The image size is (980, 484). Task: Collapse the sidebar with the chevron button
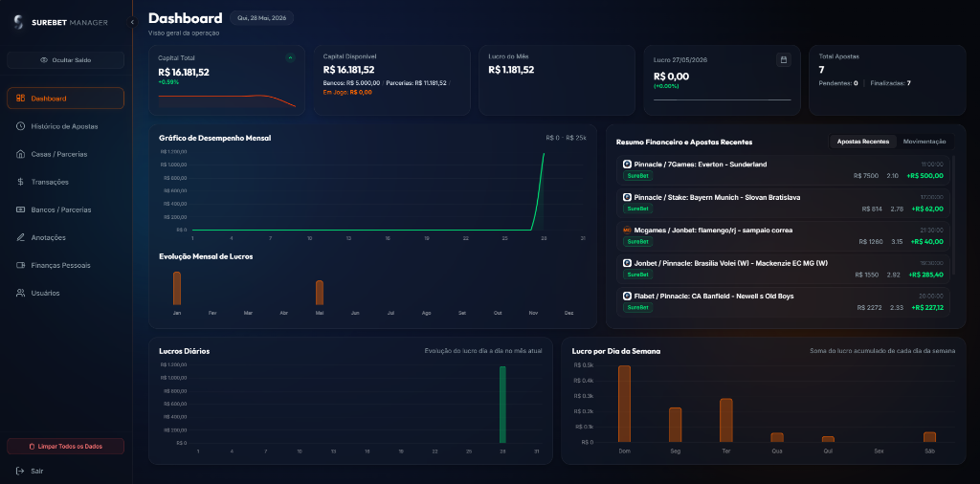[132, 23]
